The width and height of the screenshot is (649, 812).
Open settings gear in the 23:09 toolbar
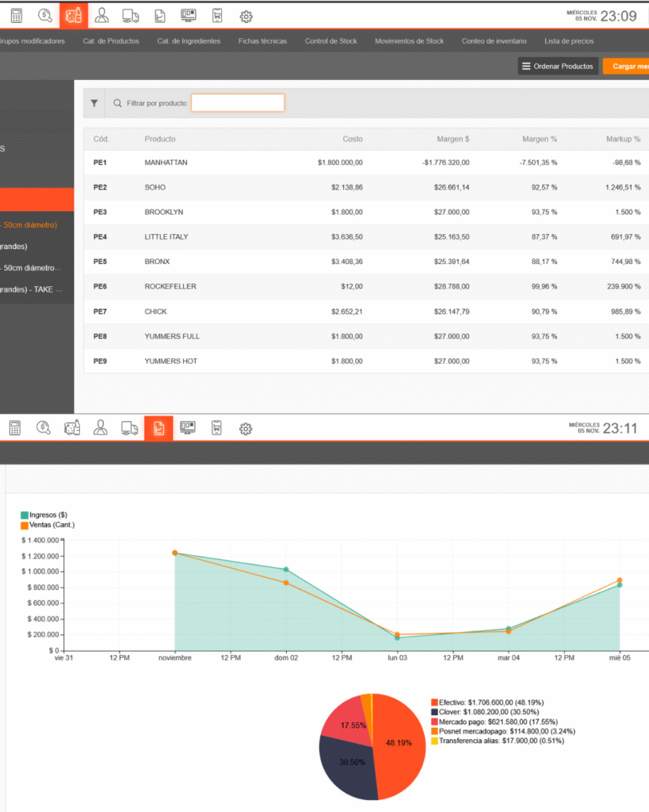[x=246, y=17]
